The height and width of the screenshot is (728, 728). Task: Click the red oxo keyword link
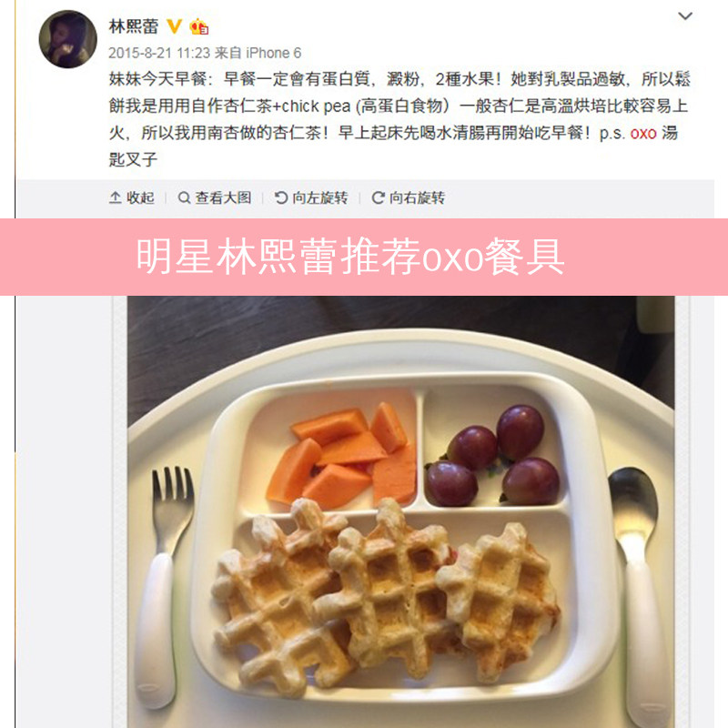(643, 134)
